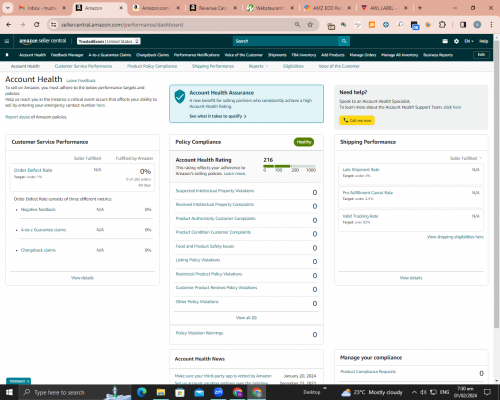The image size is (500, 400).
Task: Expand the Reports dropdown in sub-navigation
Action: tap(258, 66)
